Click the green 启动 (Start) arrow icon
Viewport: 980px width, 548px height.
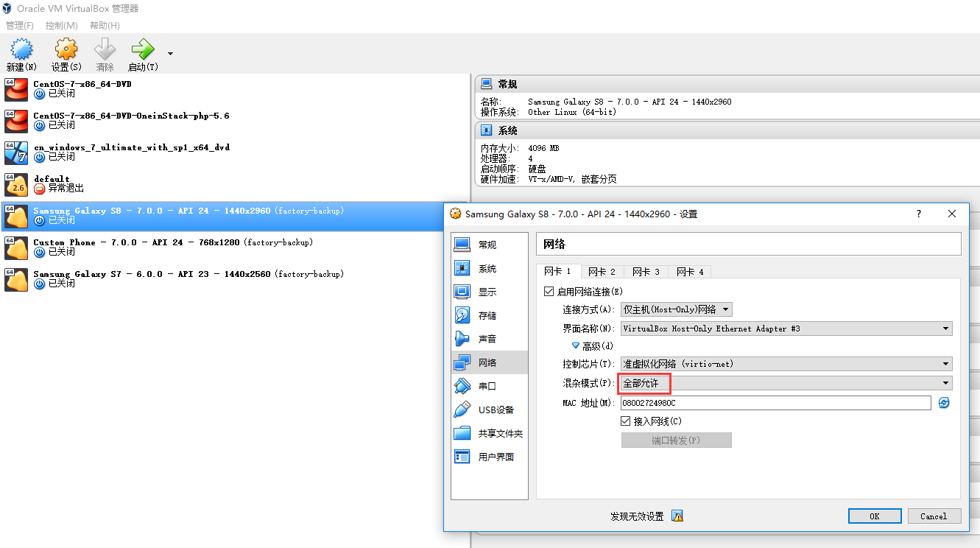coord(142,50)
